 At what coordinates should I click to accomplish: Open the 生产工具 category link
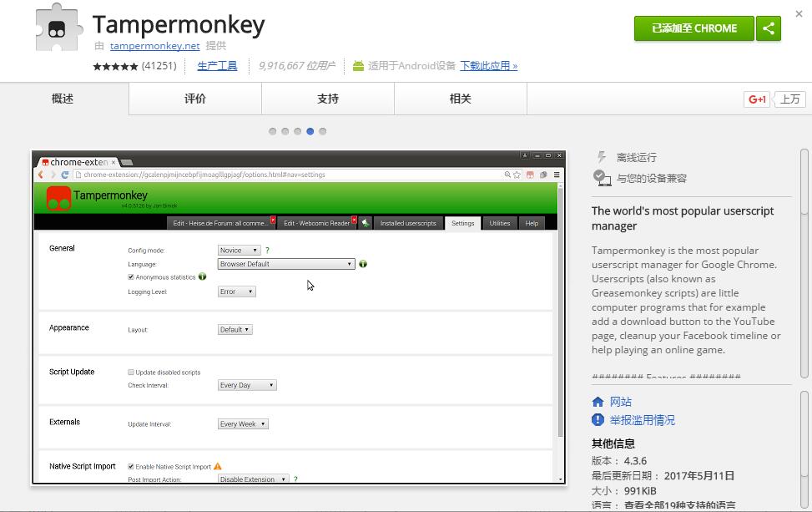218,66
